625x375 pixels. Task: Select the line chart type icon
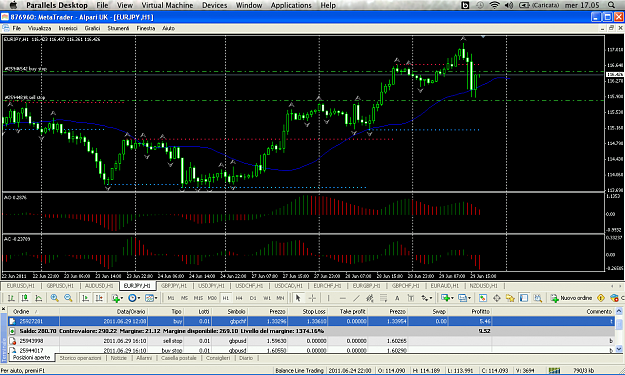[39, 298]
